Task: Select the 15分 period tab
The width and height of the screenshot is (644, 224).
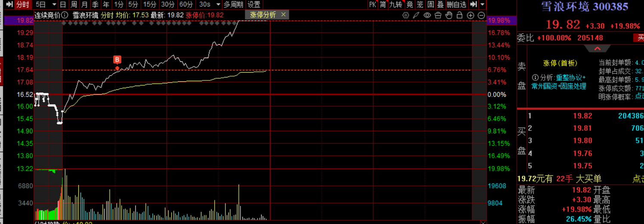Action: point(150,5)
